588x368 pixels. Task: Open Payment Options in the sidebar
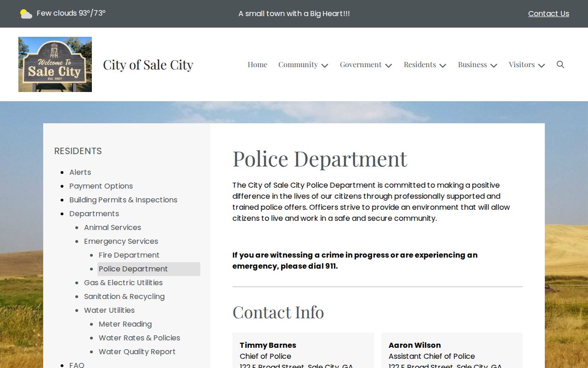101,186
